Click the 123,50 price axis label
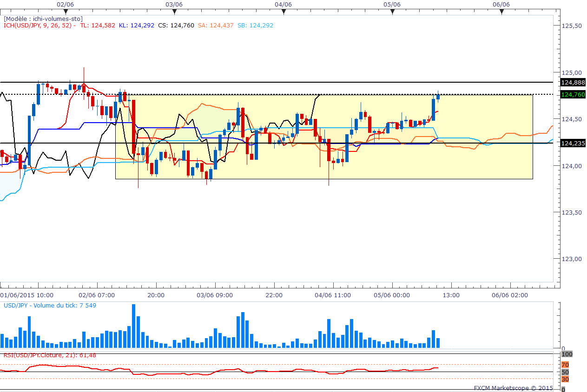Screen dimensions: 587x392 point(572,213)
